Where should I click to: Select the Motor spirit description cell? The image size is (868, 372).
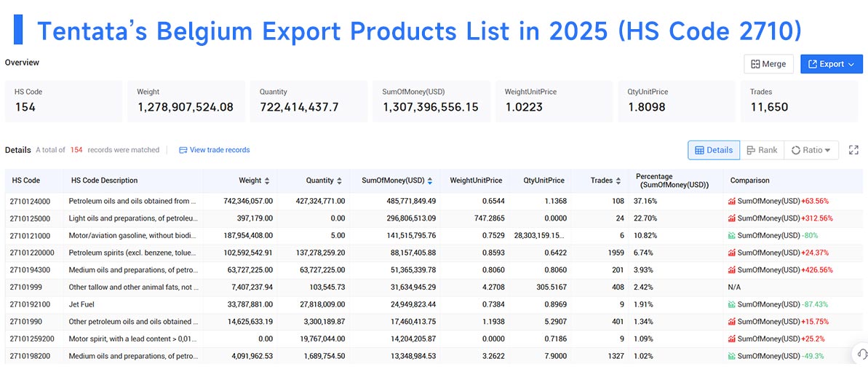pos(133,339)
